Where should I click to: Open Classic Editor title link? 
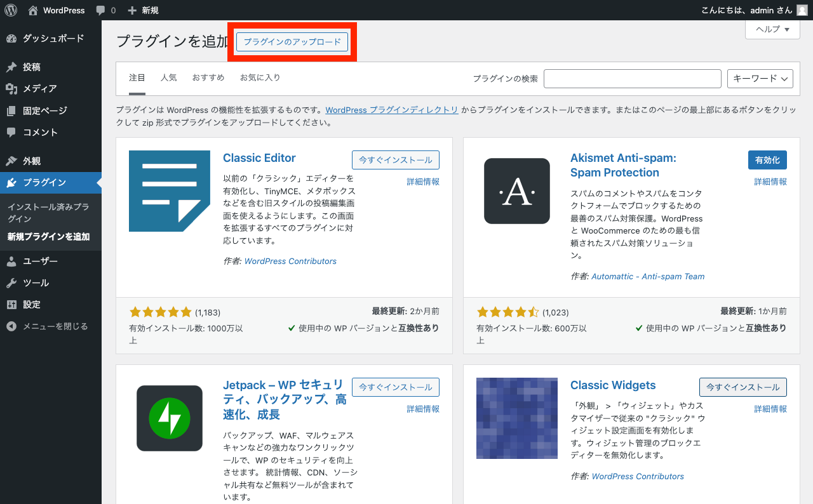(x=259, y=158)
